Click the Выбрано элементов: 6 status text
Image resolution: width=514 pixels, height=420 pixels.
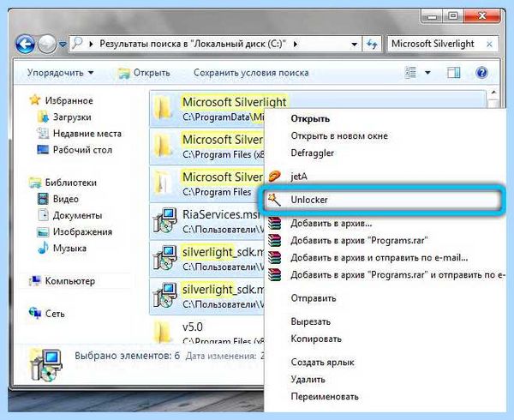[127, 356]
